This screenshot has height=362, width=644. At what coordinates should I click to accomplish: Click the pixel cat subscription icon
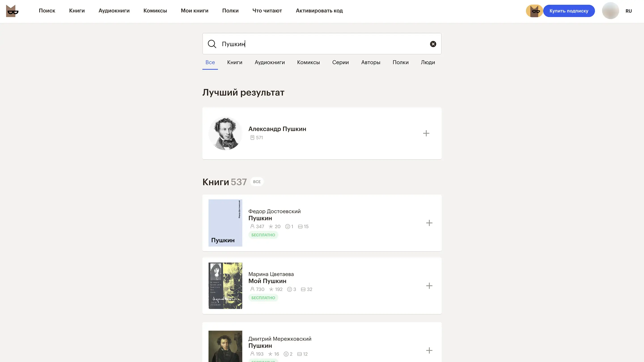[534, 11]
